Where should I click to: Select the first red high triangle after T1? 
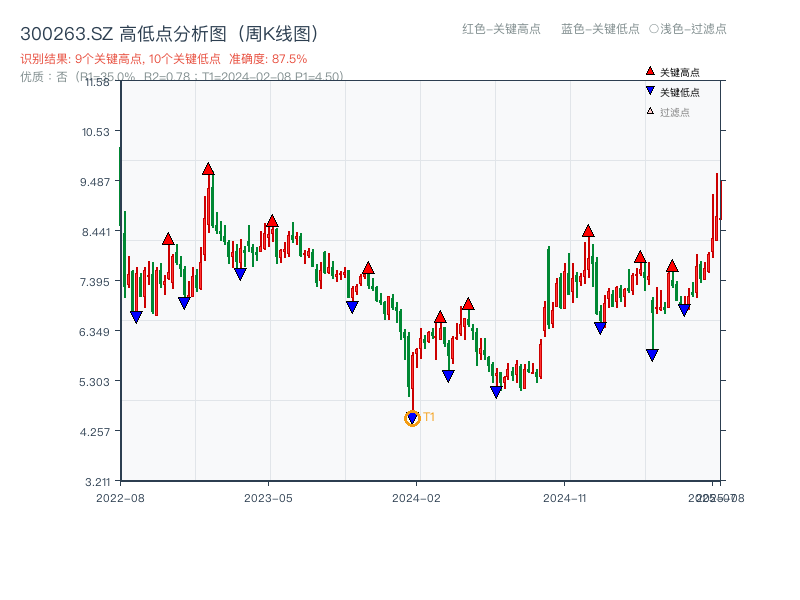[440, 317]
